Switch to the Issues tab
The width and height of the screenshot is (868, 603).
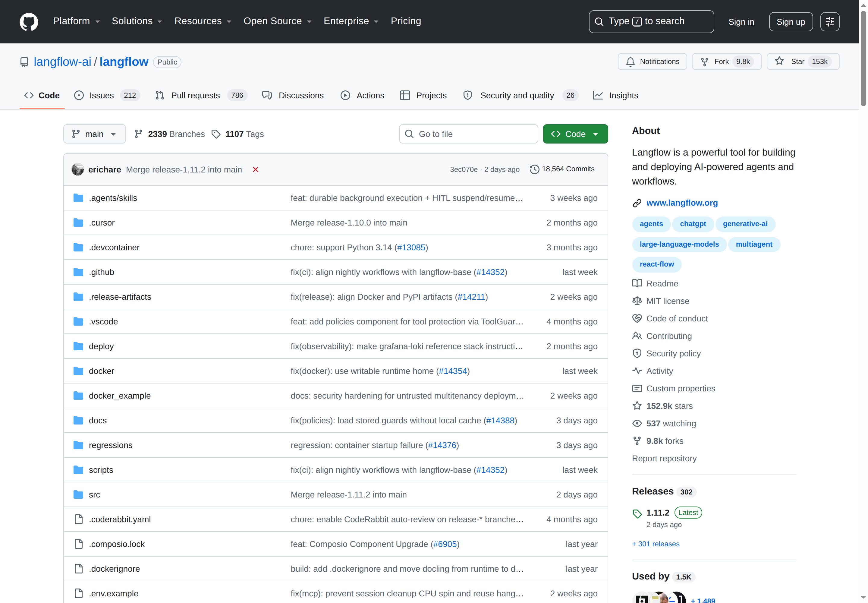pos(107,95)
